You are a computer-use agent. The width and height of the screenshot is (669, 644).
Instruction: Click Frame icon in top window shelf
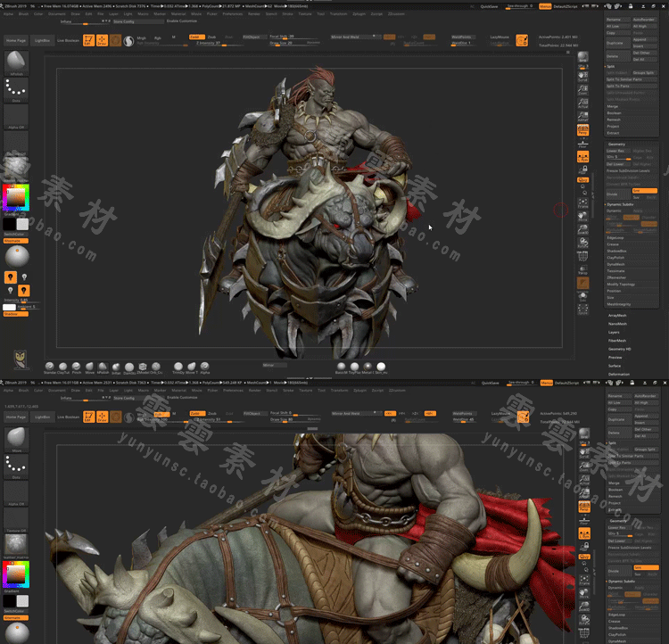(582, 203)
